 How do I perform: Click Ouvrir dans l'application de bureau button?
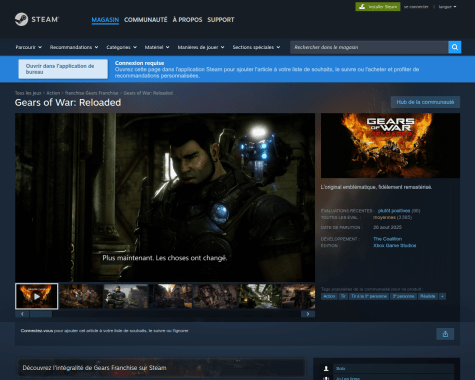tap(63, 69)
